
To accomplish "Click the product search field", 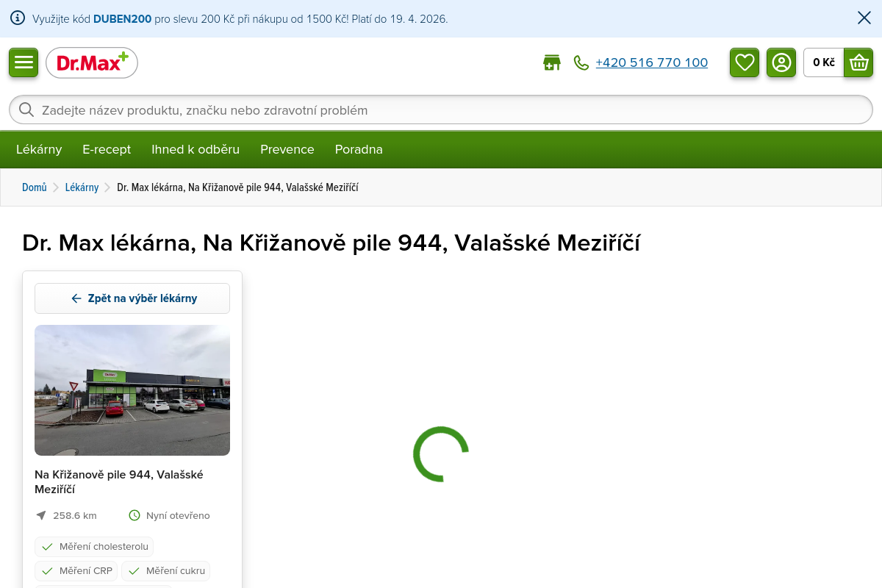I will 441,110.
